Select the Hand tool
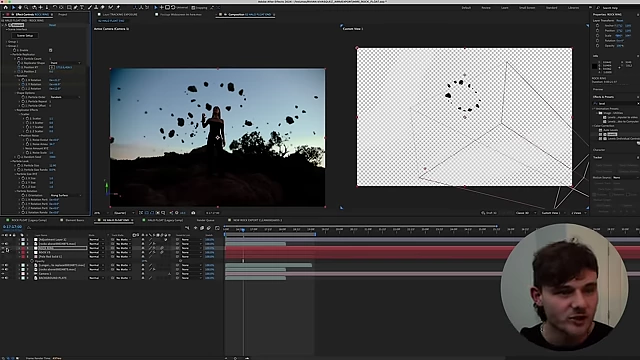Screen dimensions: 640x360 [20, 7]
